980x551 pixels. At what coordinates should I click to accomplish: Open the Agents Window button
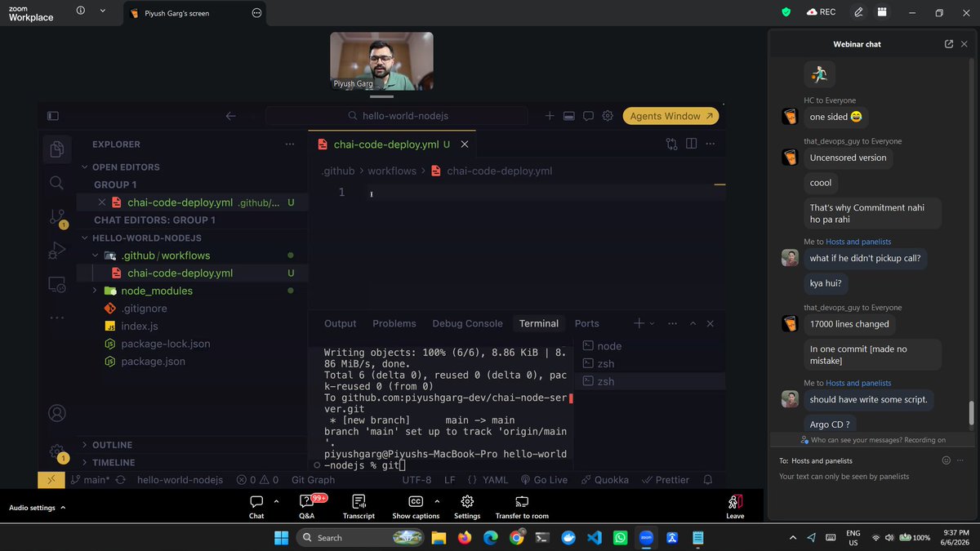click(670, 116)
